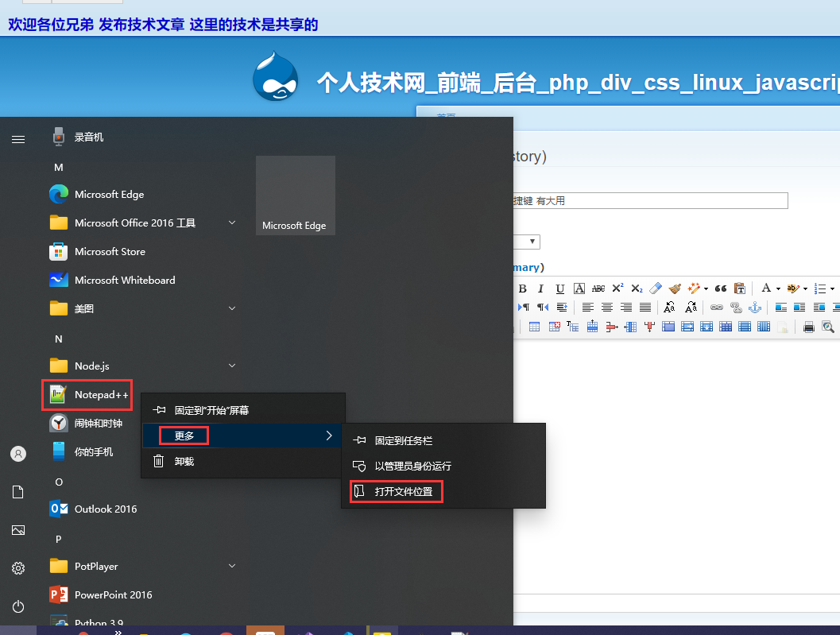Center the paragraph in the editor
Screen dimensions: 840x635
click(x=607, y=308)
